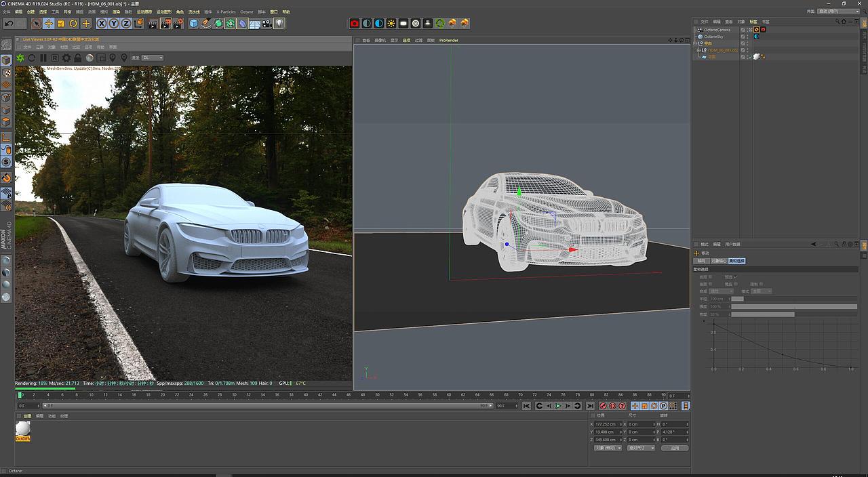Image resolution: width=868 pixels, height=477 pixels.
Task: Add a Cube primitive from the toolbar
Action: point(194,23)
